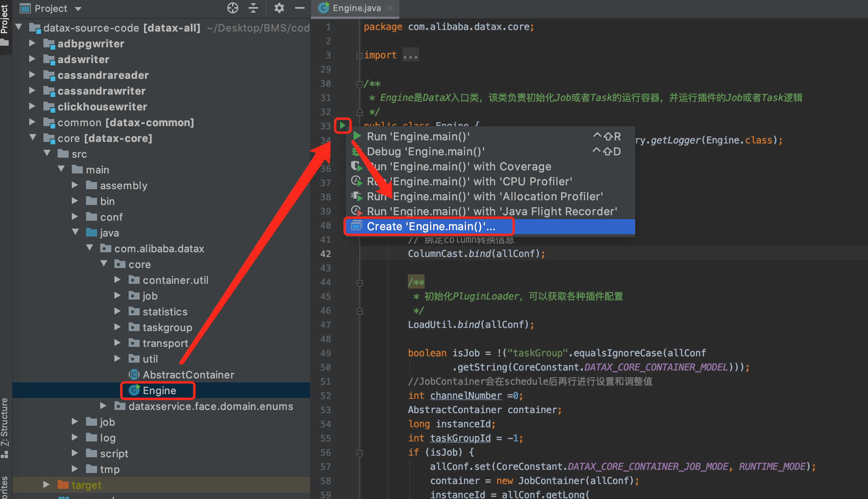Expand the cassandrareader module
Viewport: 868px width, 499px height.
32,74
